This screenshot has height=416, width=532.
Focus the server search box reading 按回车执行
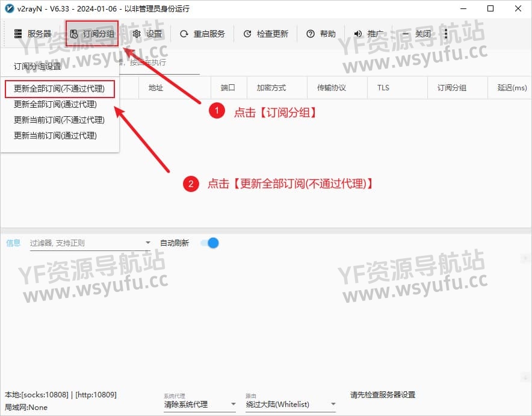[159, 63]
